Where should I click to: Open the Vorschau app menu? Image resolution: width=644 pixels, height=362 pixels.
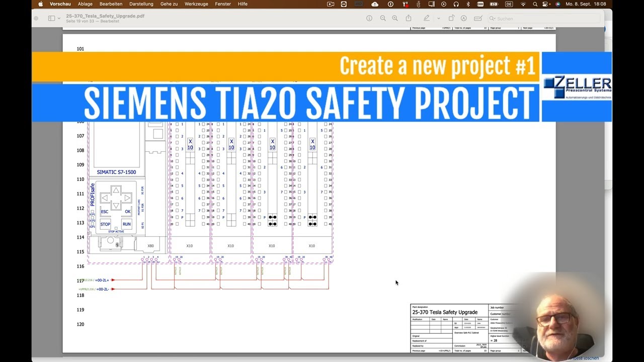pos(60,4)
